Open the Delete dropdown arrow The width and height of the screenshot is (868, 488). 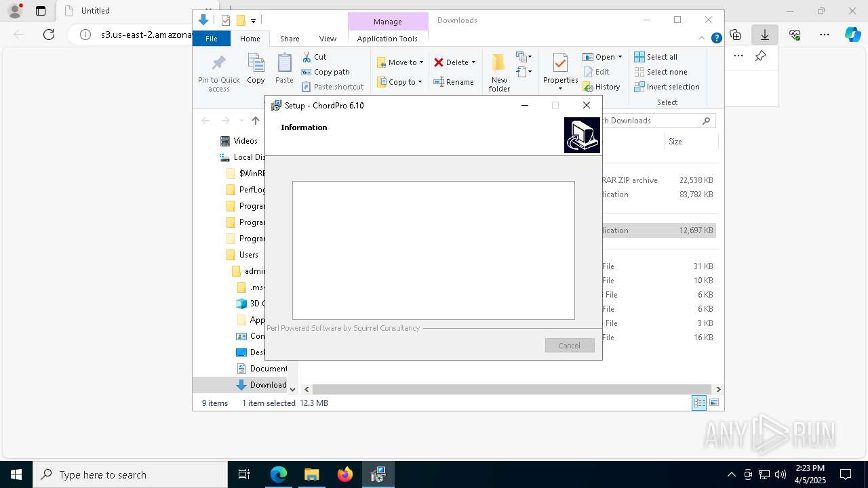coord(473,62)
